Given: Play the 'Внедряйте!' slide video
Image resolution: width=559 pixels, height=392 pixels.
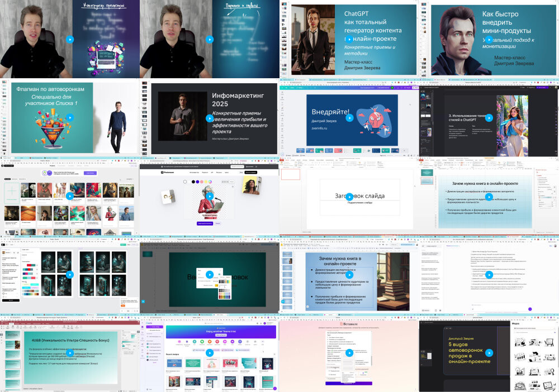Looking at the screenshot, I should (349, 117).
